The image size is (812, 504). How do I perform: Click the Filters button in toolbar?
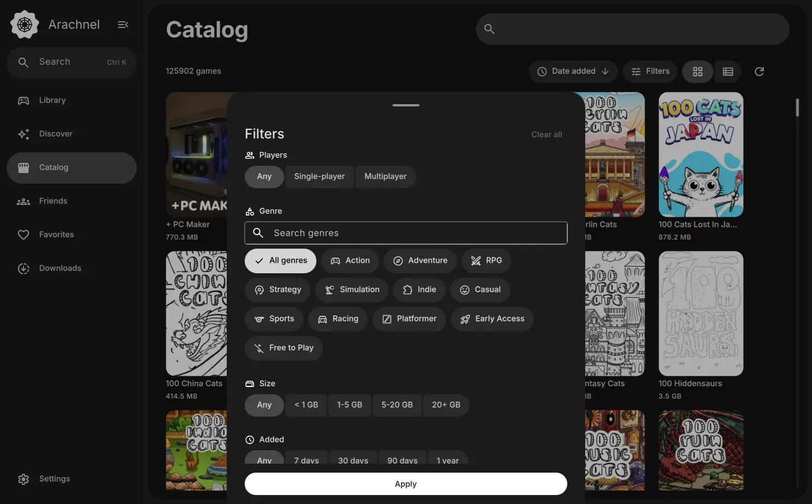click(x=650, y=72)
